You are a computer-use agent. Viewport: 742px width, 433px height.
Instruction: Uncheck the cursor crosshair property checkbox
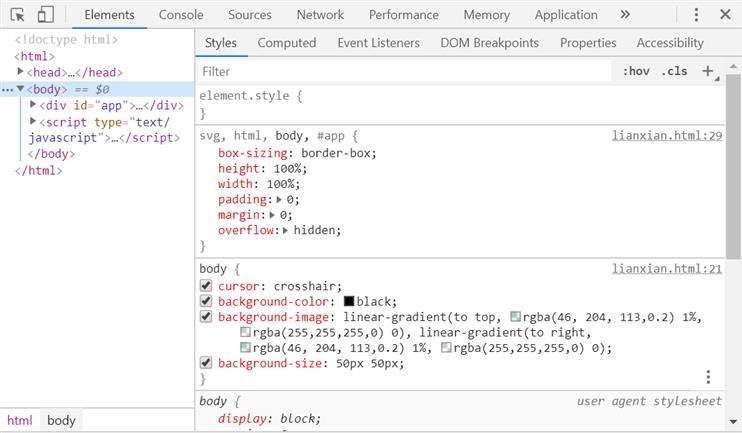206,286
